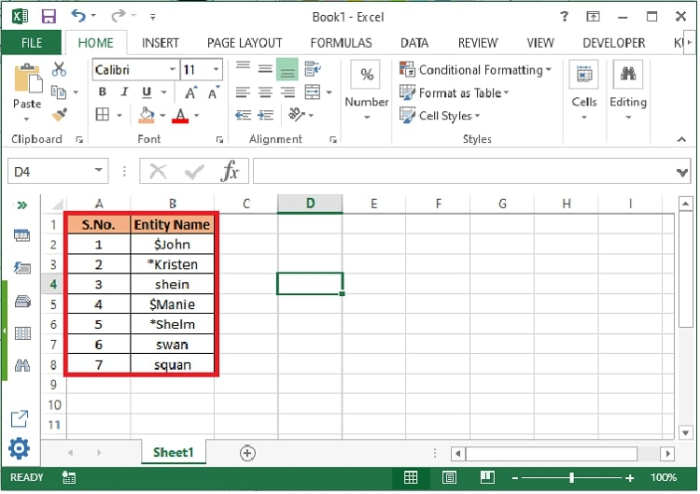Toggle Bold formatting
This screenshot has height=494, width=700.
(x=102, y=92)
